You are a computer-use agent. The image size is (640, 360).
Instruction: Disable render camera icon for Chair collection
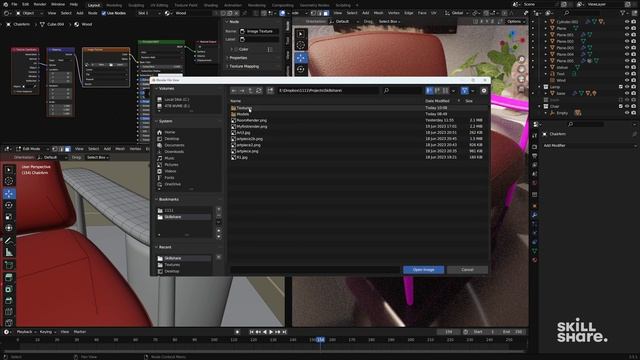point(634,107)
